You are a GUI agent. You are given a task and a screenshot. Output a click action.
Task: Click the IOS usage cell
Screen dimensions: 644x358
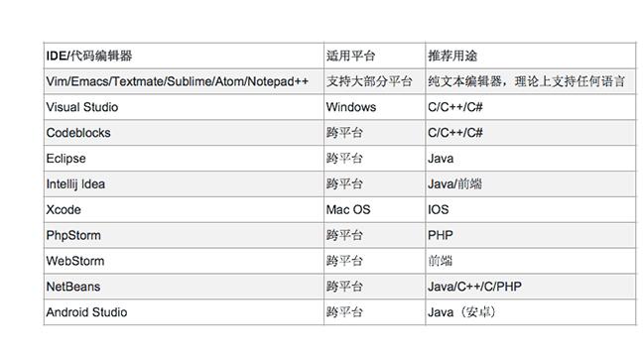[531, 210]
